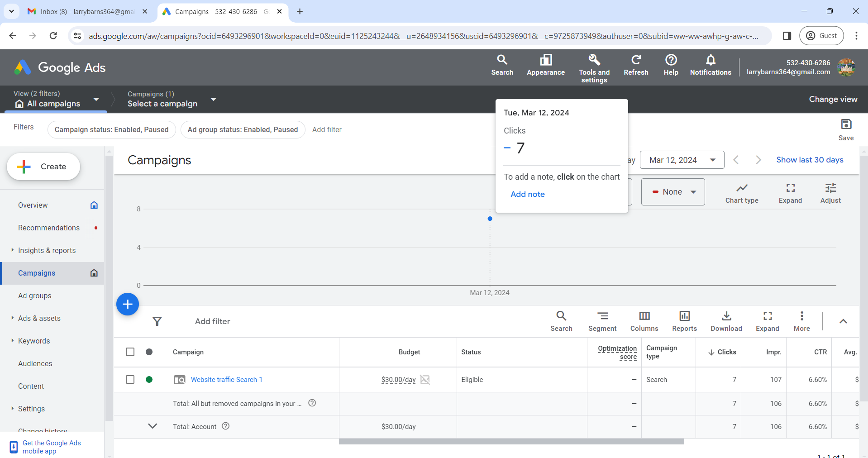
Task: Open the More options menu
Action: pos(801,321)
